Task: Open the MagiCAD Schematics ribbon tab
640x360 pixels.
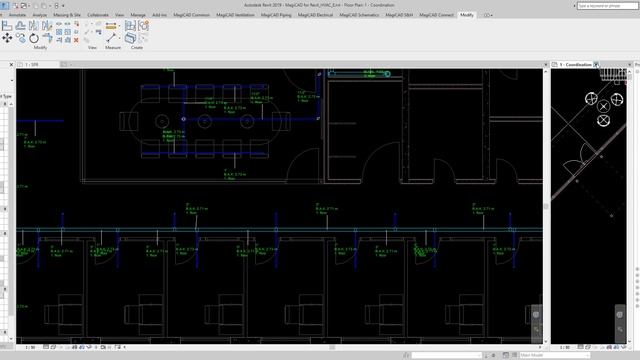Action: 359,15
